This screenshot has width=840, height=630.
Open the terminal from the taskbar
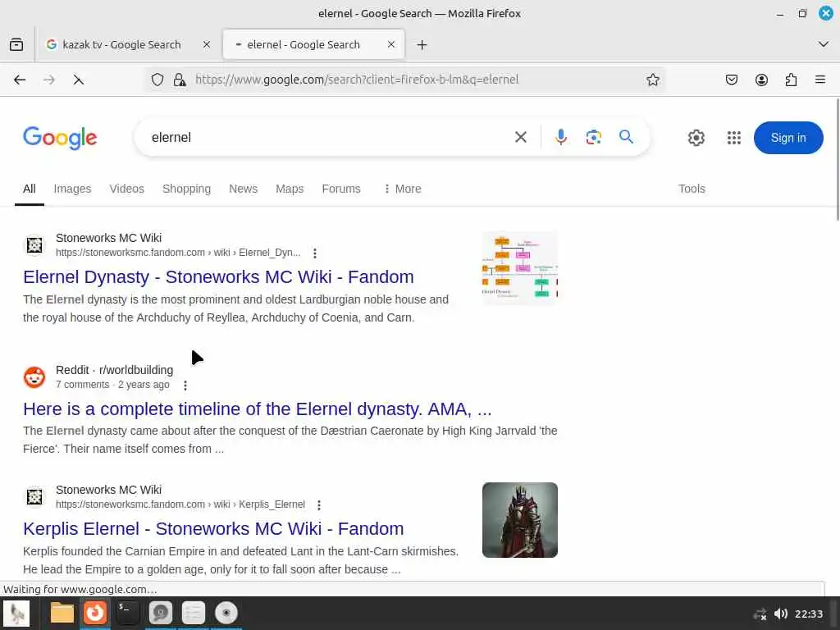(127, 613)
